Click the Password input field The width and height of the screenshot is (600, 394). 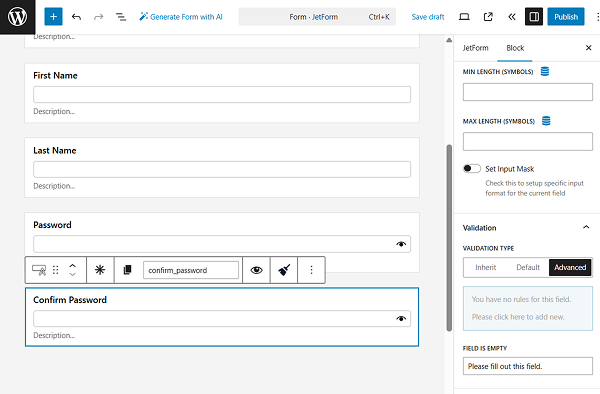(x=222, y=244)
